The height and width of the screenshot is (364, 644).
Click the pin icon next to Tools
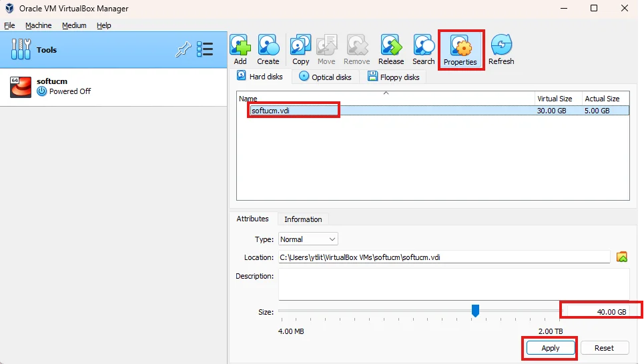click(183, 49)
